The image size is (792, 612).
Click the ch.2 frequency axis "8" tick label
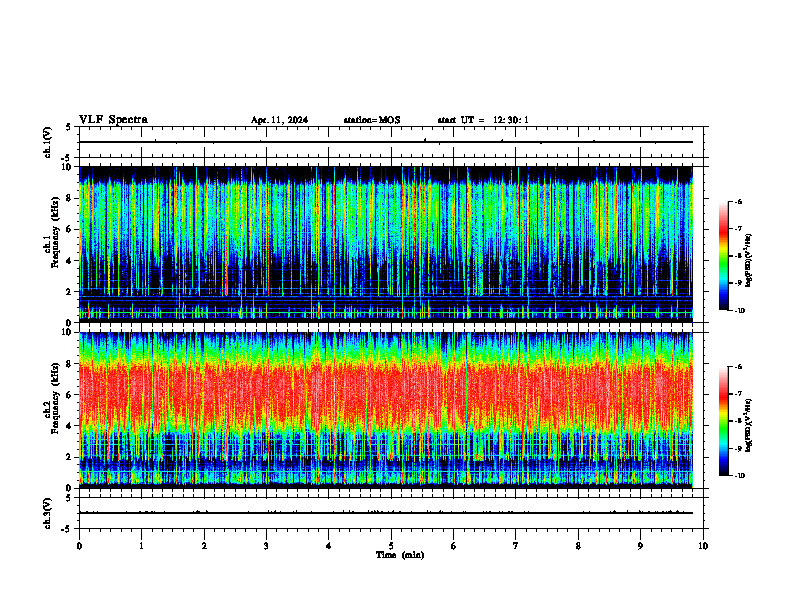(x=70, y=363)
